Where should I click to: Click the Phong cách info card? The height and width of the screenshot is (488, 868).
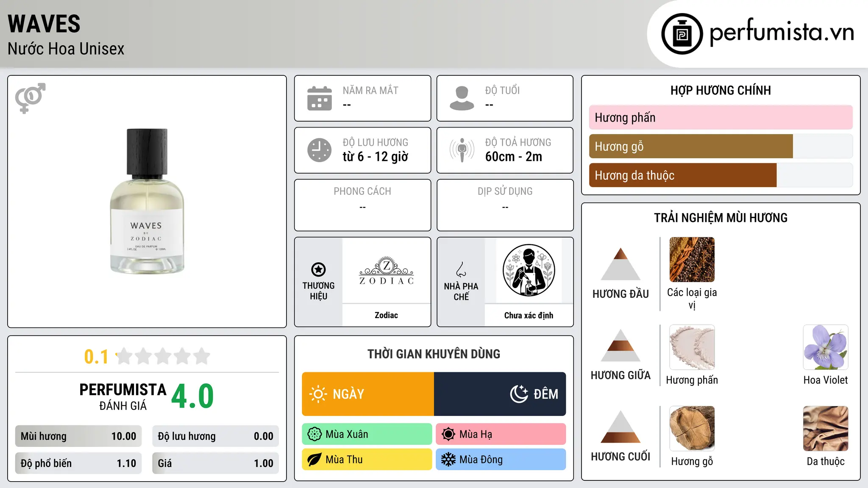click(363, 205)
